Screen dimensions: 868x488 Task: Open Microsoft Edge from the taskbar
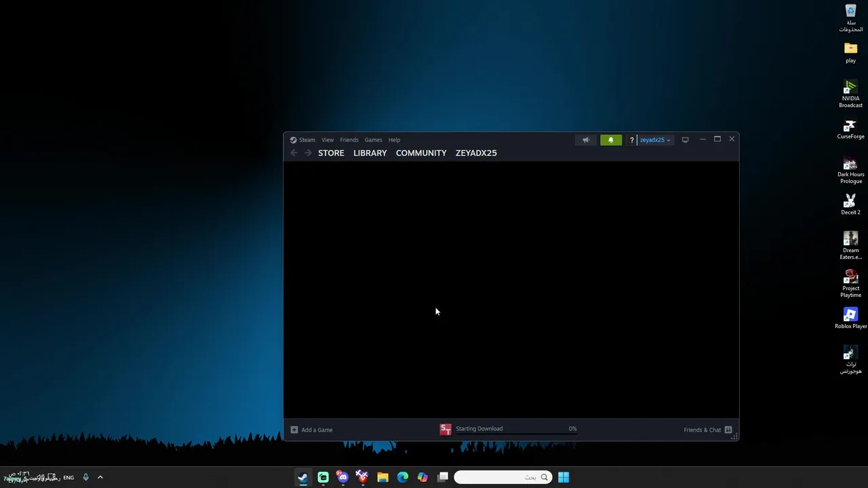(403, 477)
